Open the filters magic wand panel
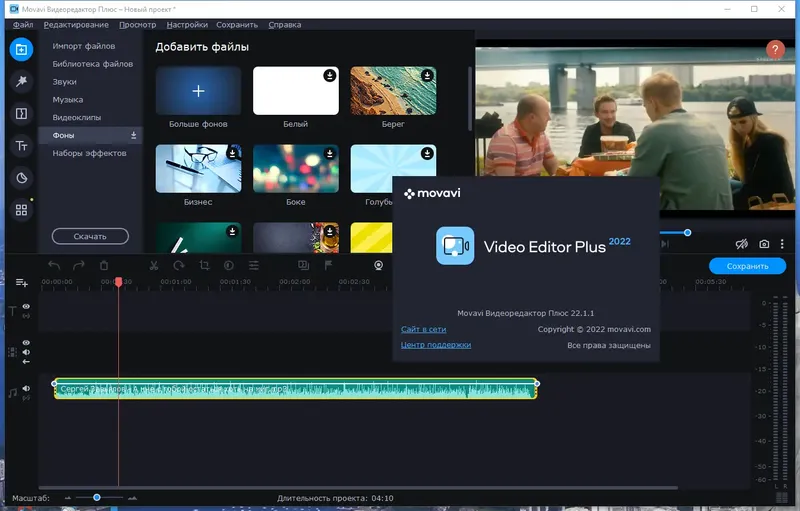This screenshot has height=511, width=800. click(21, 81)
